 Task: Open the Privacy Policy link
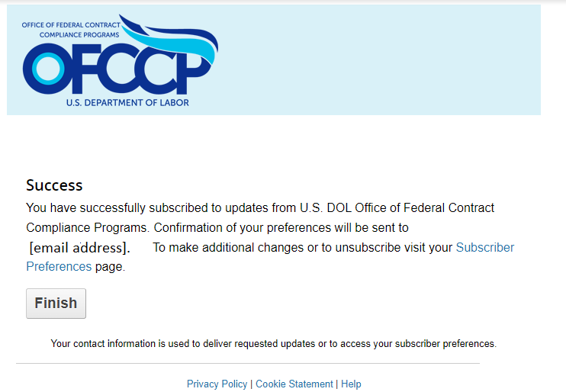point(217,384)
